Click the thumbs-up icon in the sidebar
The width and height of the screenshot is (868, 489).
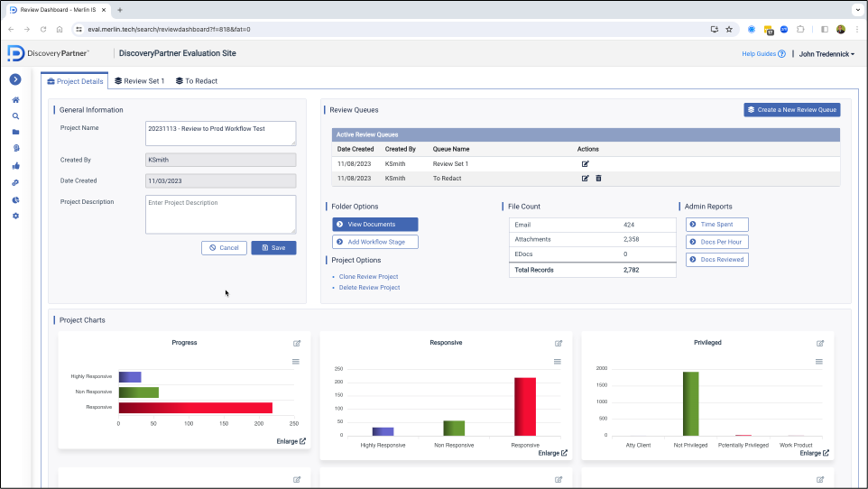click(15, 166)
